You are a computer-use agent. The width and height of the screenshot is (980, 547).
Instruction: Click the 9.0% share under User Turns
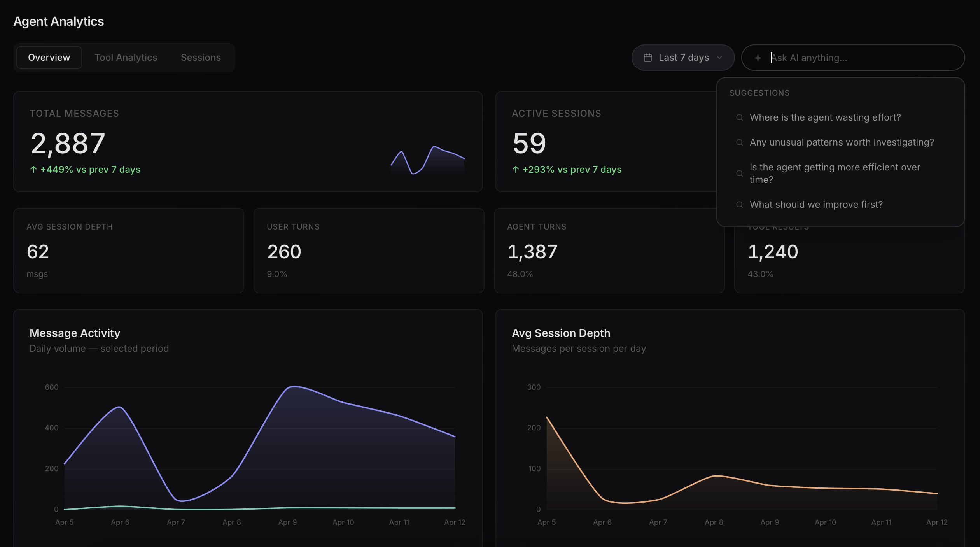[x=277, y=274]
